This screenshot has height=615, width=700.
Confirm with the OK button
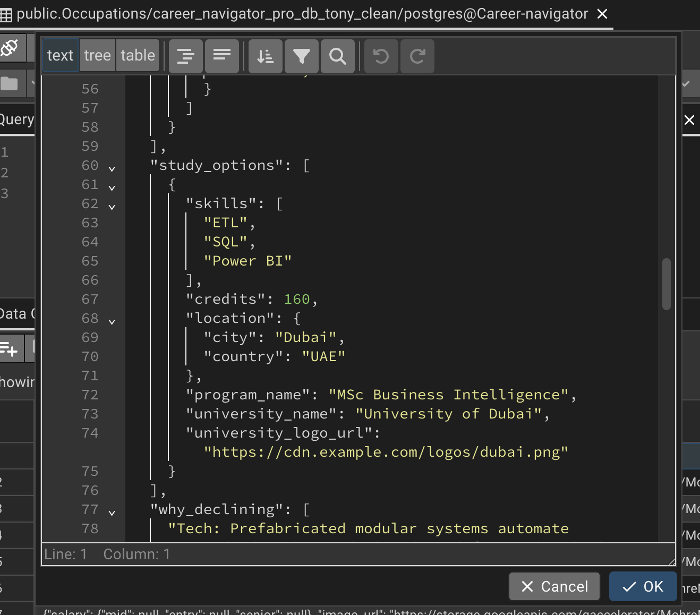(x=643, y=586)
